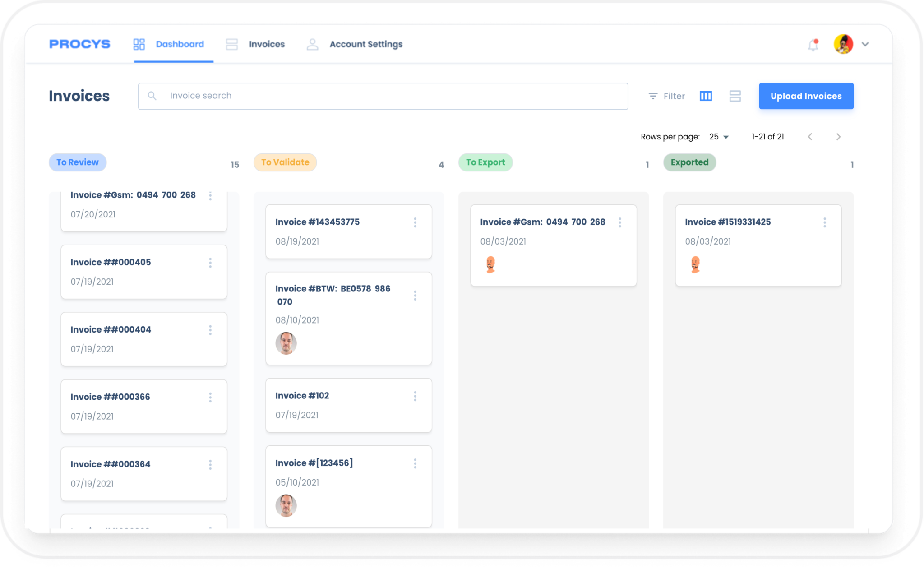The image size is (924, 569).
Task: Click the search magnifier icon
Action: [152, 96]
